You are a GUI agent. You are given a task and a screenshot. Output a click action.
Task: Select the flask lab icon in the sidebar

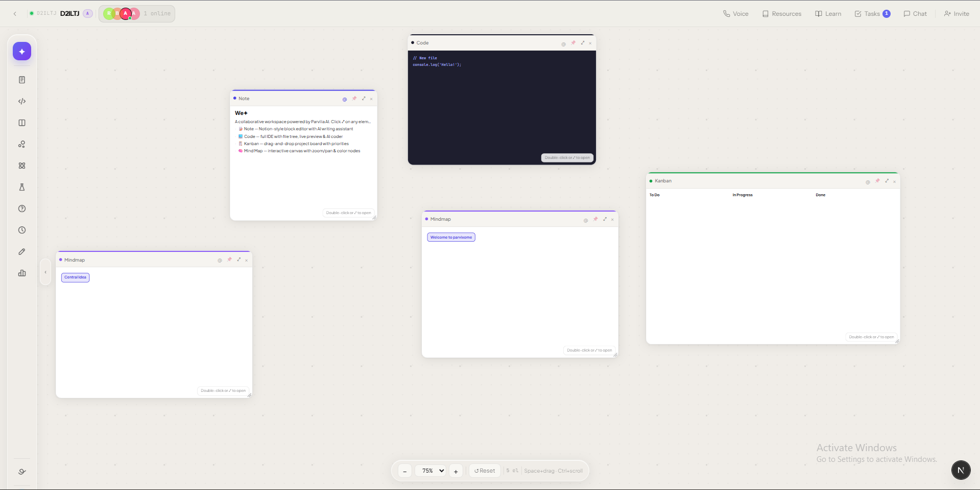tap(22, 187)
